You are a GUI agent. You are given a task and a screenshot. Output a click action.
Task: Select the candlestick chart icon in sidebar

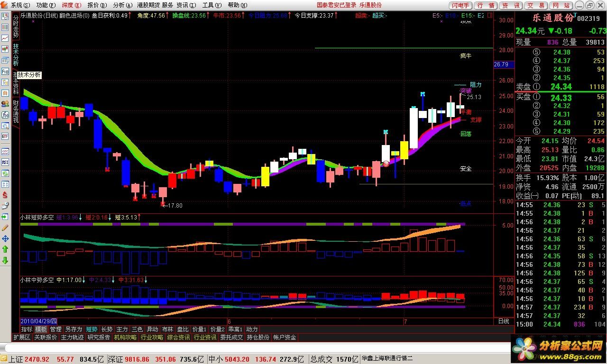(5, 49)
